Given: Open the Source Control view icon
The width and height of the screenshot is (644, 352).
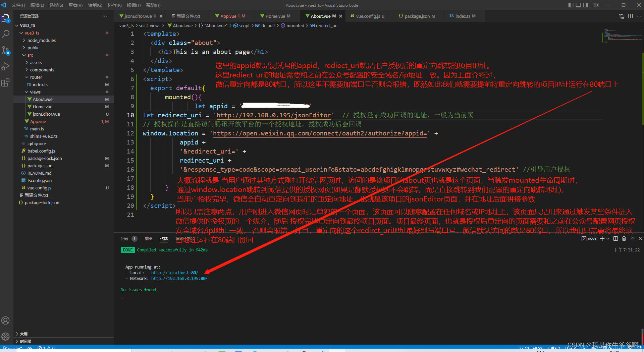Looking at the screenshot, I should [x=6, y=50].
